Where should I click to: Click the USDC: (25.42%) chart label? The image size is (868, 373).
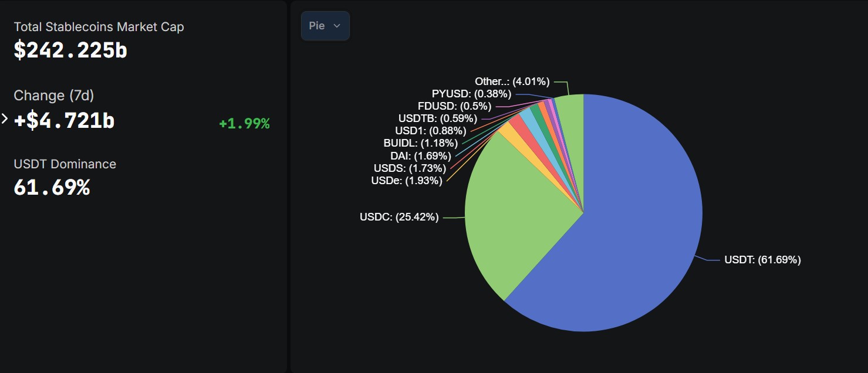click(399, 218)
